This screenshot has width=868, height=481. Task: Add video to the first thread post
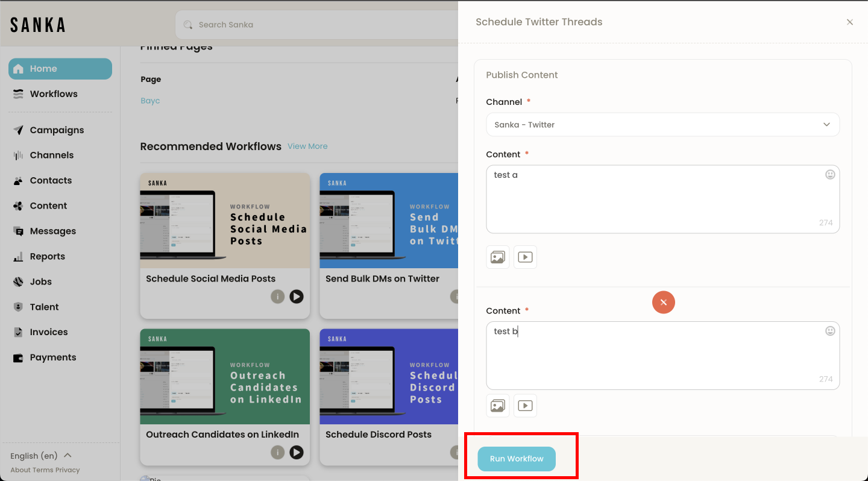(525, 257)
